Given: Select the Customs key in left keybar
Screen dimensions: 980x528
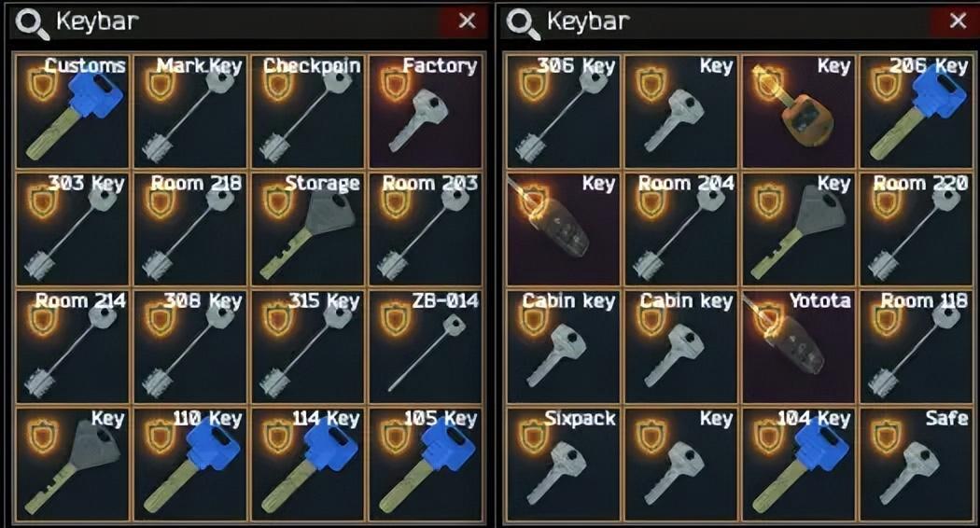Looking at the screenshot, I should coord(72,111).
